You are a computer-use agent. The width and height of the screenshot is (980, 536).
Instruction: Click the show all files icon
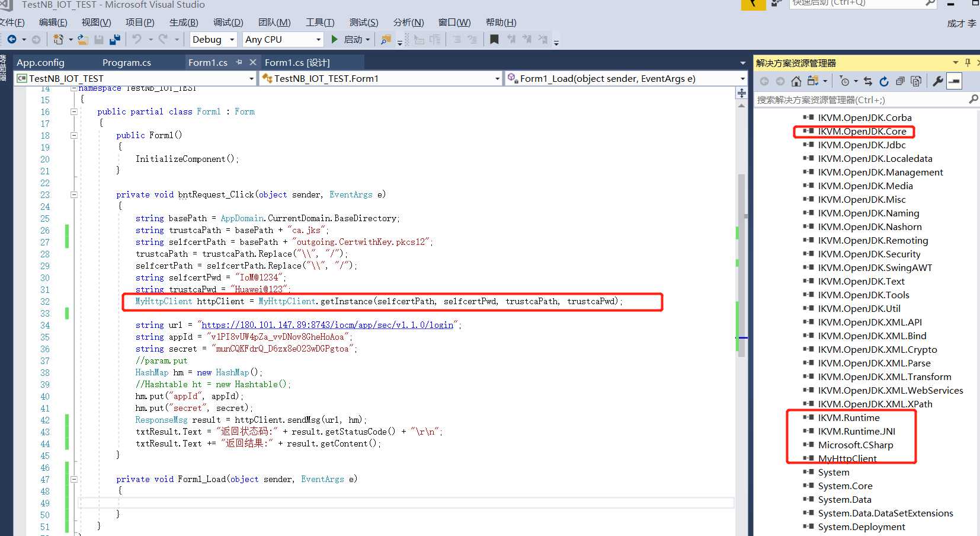(x=916, y=81)
